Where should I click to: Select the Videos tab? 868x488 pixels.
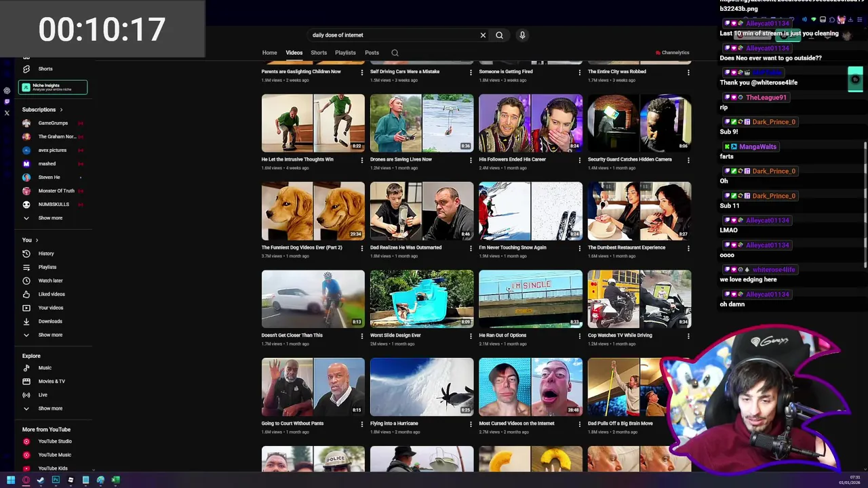(x=294, y=53)
